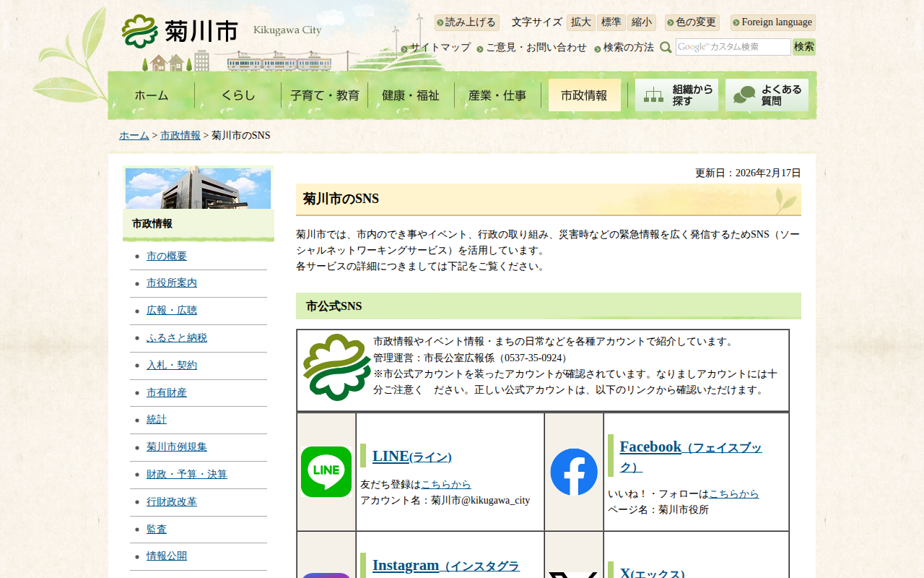Go to ホーム navigation tab

152,95
